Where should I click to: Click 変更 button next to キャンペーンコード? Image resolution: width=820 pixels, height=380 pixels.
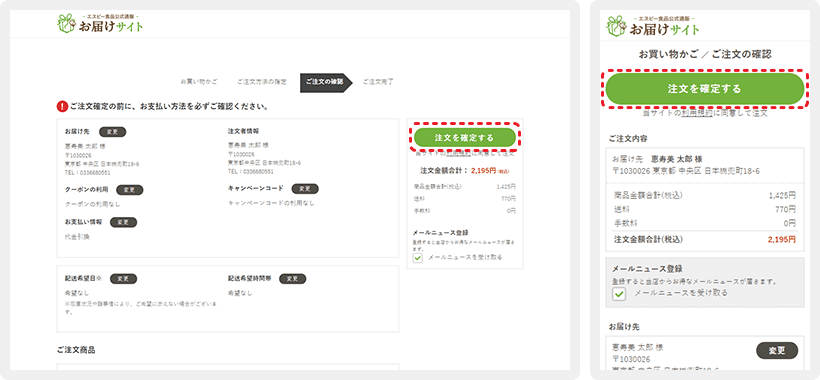[x=305, y=189]
